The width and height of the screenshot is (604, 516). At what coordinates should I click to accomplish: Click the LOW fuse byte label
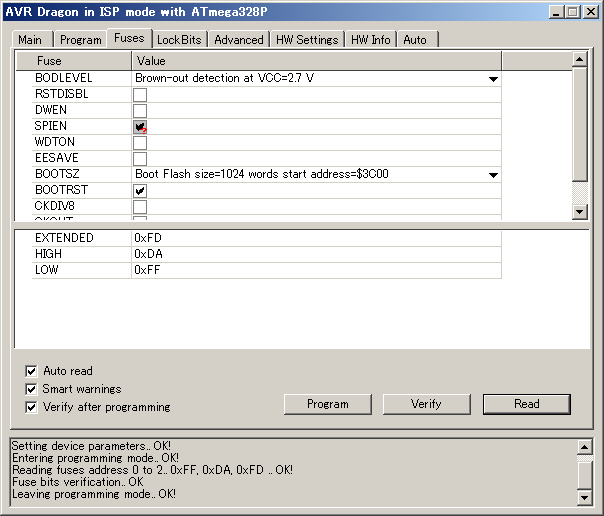pos(47,270)
